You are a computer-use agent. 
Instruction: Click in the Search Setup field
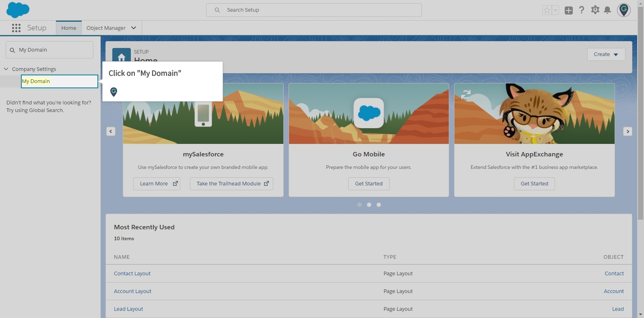pos(314,10)
